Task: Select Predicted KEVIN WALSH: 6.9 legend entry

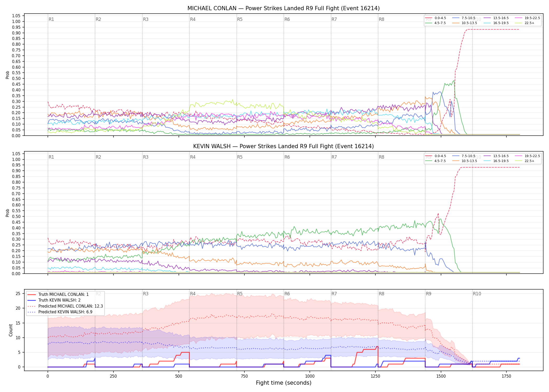Action: tap(60, 312)
